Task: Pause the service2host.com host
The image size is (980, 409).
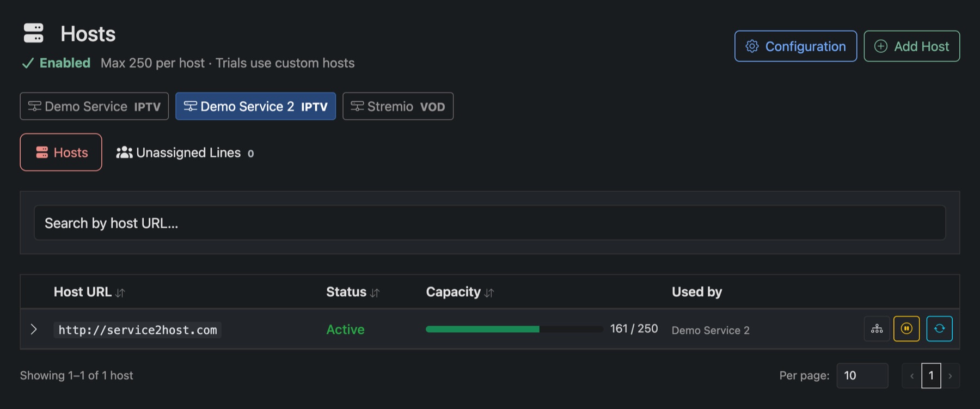Action: [906, 329]
